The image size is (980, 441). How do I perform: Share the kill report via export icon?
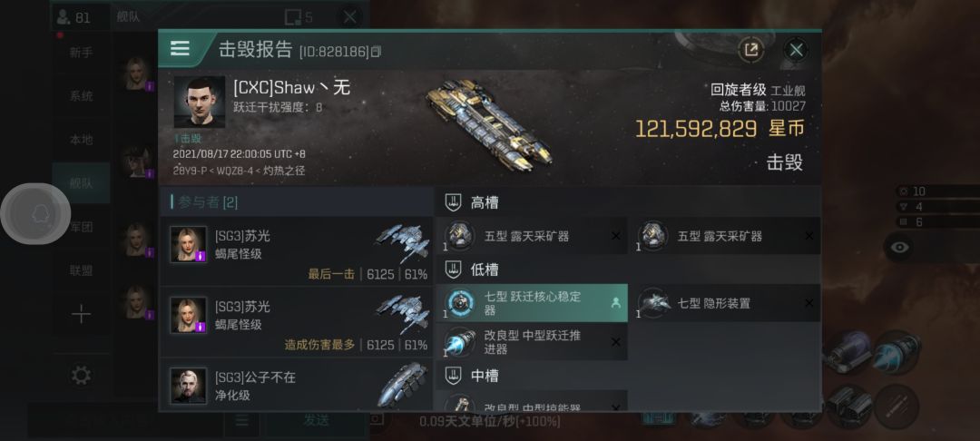(750, 50)
